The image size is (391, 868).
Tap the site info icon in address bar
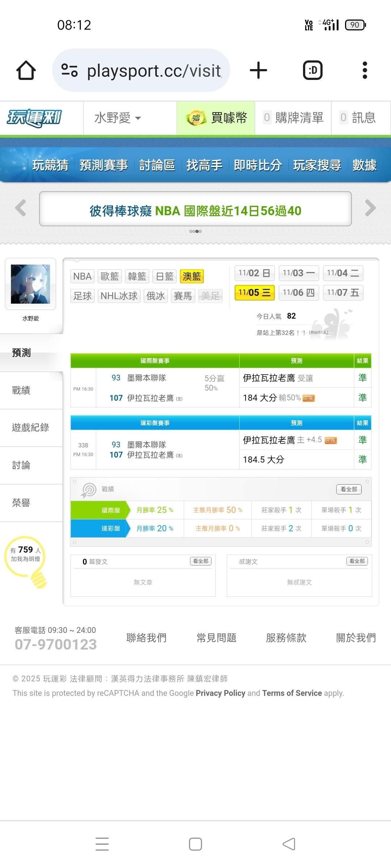pos(70,70)
